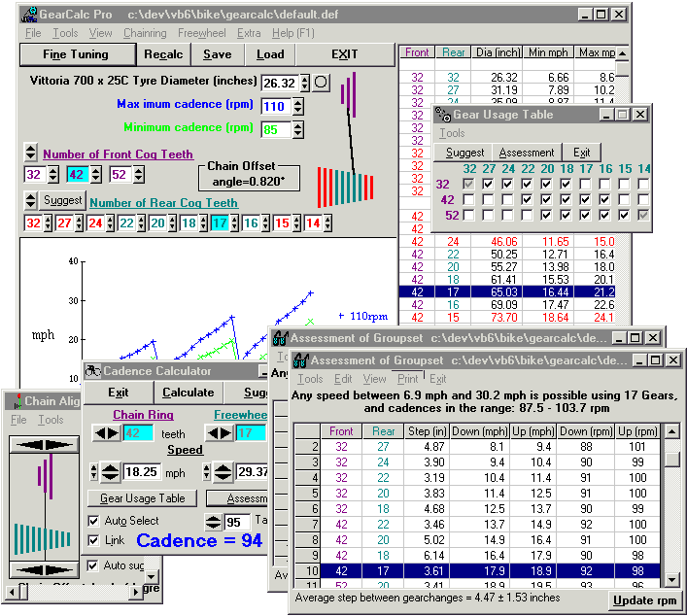Click Chain Alignment horizontal scrollbar thumb
The height and width of the screenshot is (616, 687).
coord(23,592)
